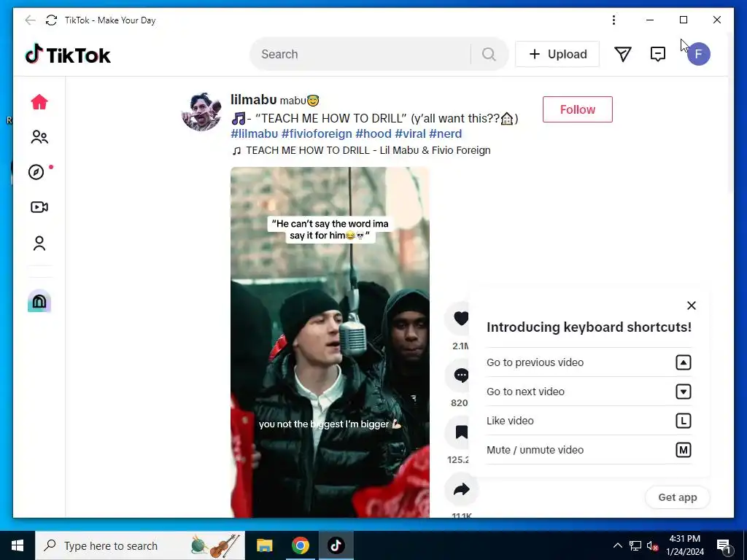The image size is (747, 560).
Task: Click the down arrow key icon
Action: 683,392
